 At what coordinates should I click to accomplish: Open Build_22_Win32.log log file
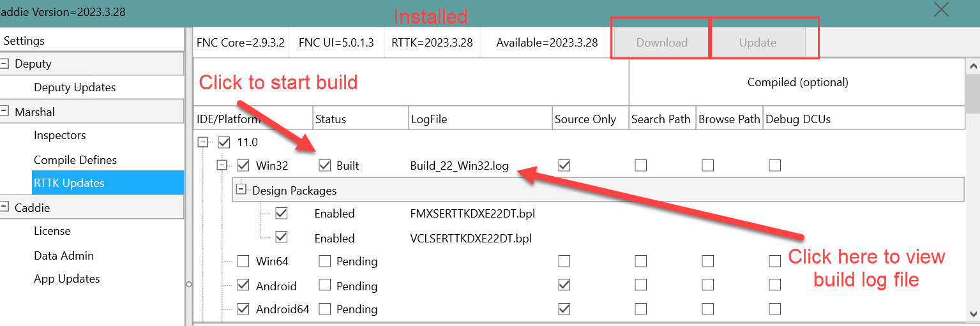tap(459, 166)
